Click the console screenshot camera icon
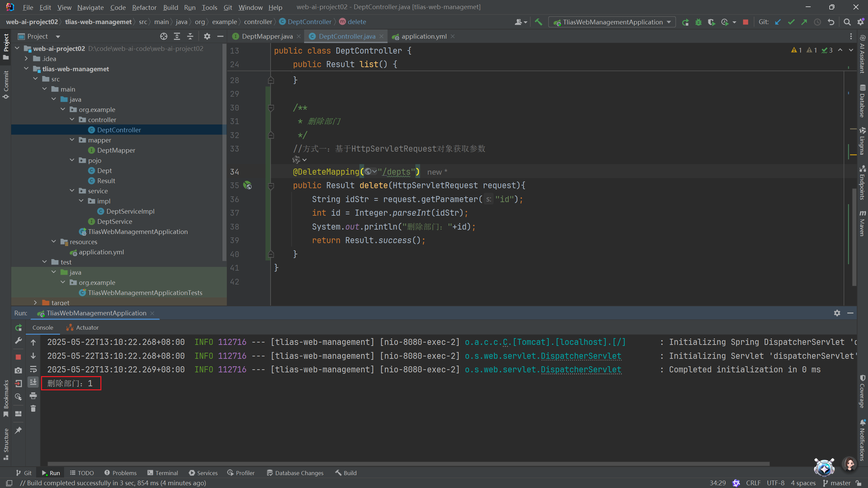This screenshot has height=488, width=868. pyautogui.click(x=18, y=370)
